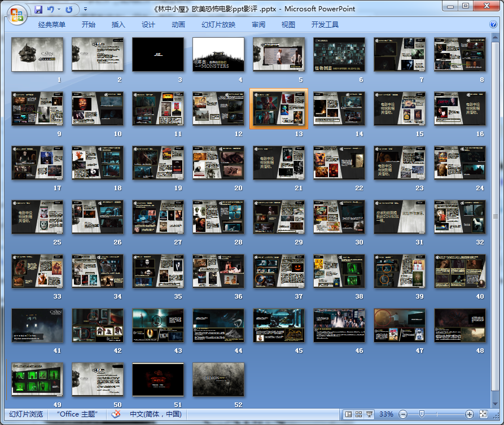
Task: Click the spell check status icon
Action: [x=116, y=414]
